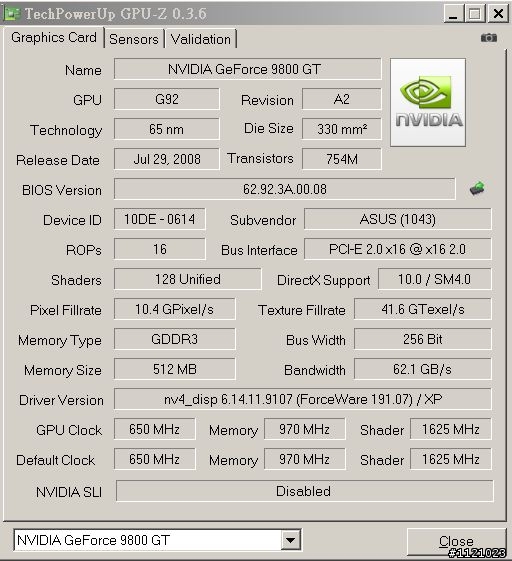512x561 pixels.
Task: Click the Driver Version field nv4_disp
Action: (x=303, y=399)
